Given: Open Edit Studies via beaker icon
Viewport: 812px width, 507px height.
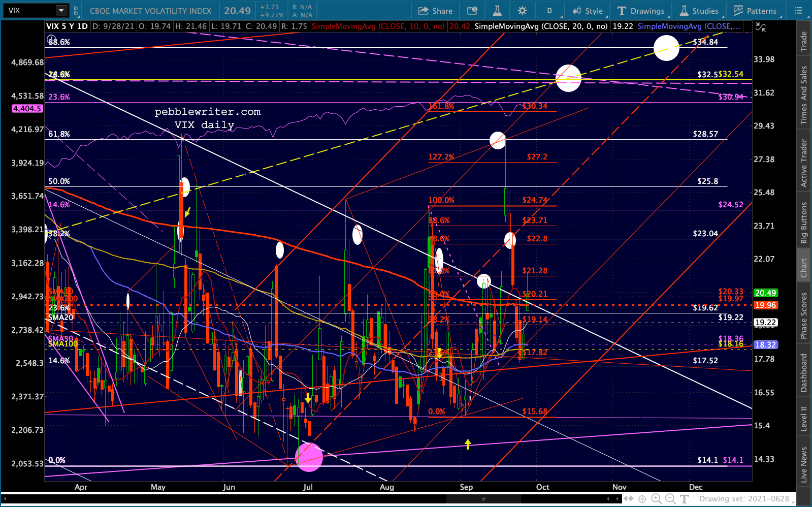Looking at the screenshot, I should pyautogui.click(x=497, y=11).
